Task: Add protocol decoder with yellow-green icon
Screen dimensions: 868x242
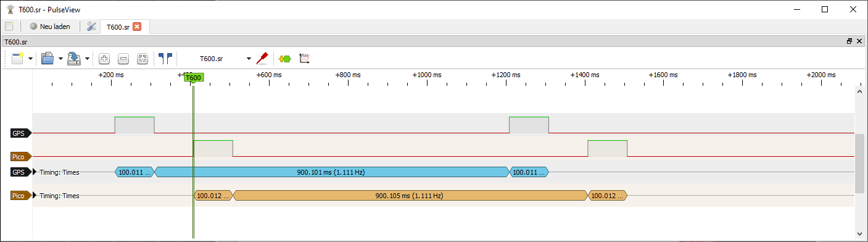Action: tap(284, 59)
